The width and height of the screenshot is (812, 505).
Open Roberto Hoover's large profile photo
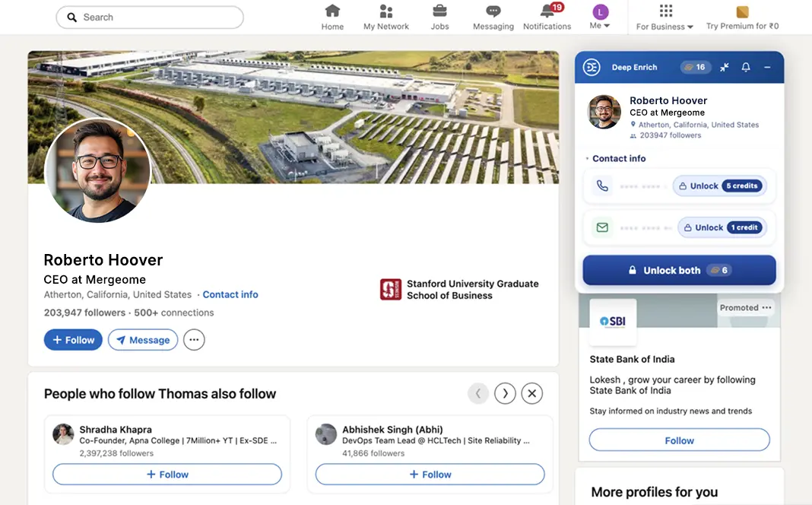(x=98, y=170)
